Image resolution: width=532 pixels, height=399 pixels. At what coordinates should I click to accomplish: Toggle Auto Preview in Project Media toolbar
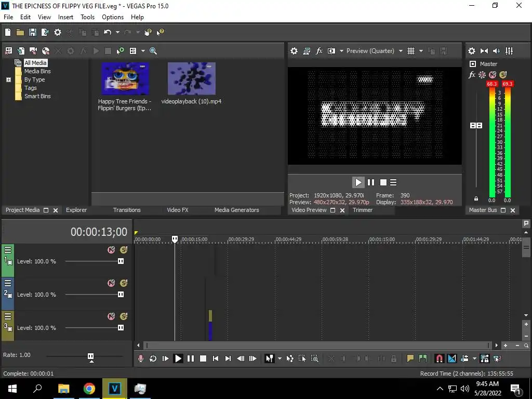click(120, 51)
